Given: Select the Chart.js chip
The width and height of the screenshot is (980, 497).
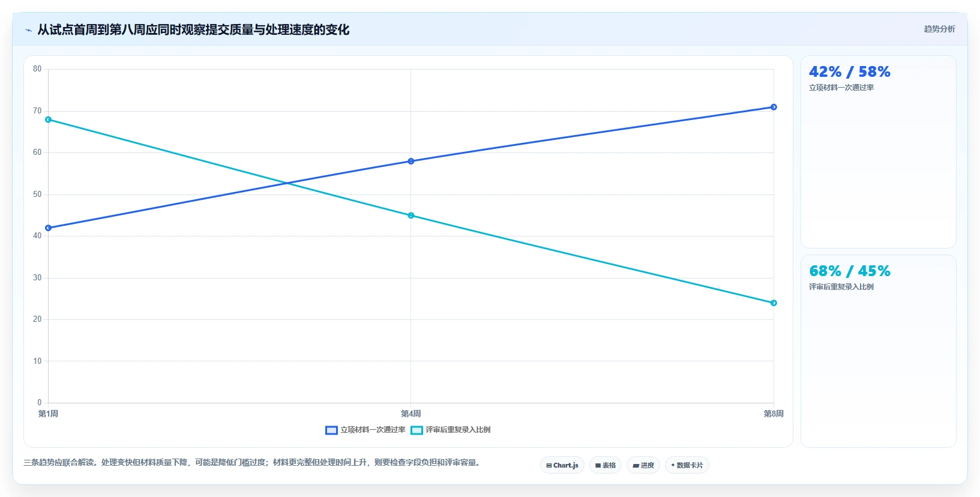Looking at the screenshot, I should (x=562, y=465).
